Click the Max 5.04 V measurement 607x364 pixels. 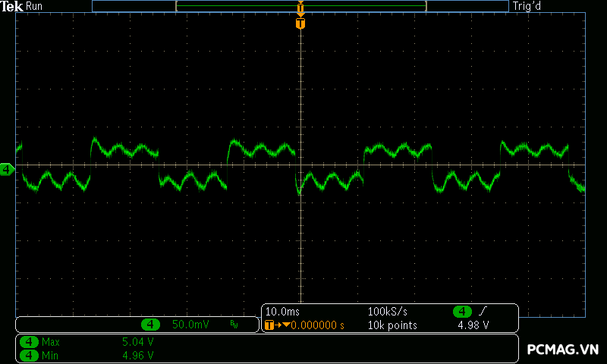[x=139, y=342]
